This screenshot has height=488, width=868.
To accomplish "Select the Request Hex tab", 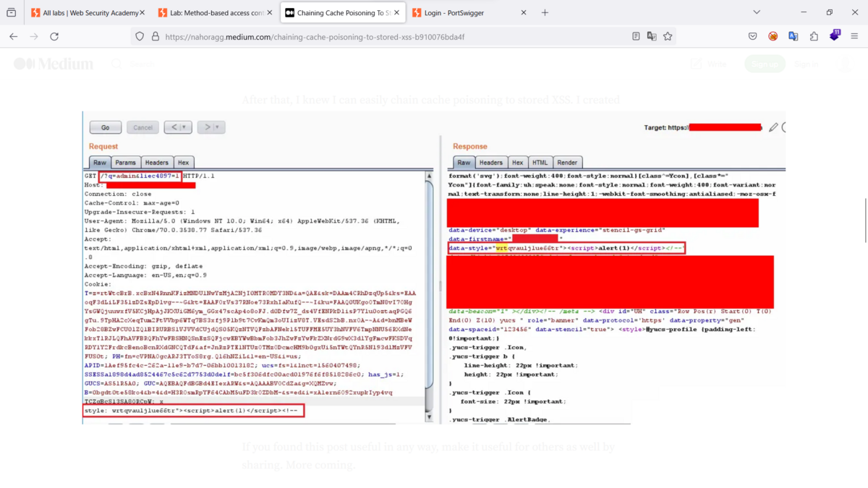I will coord(184,163).
